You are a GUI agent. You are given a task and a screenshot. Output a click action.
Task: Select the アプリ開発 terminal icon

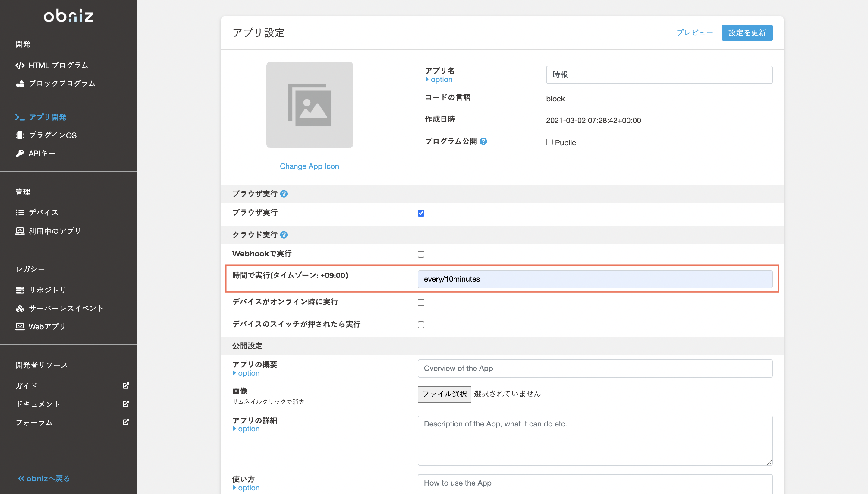point(20,117)
